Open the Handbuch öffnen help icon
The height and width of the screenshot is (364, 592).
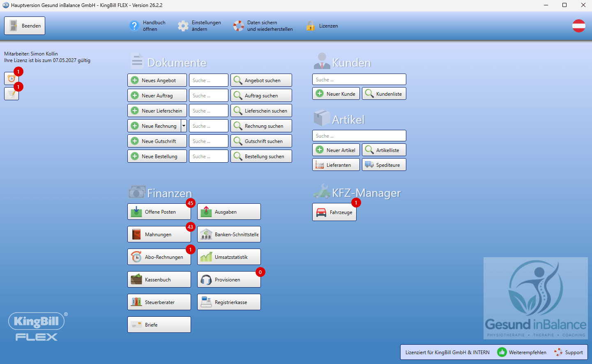(134, 26)
